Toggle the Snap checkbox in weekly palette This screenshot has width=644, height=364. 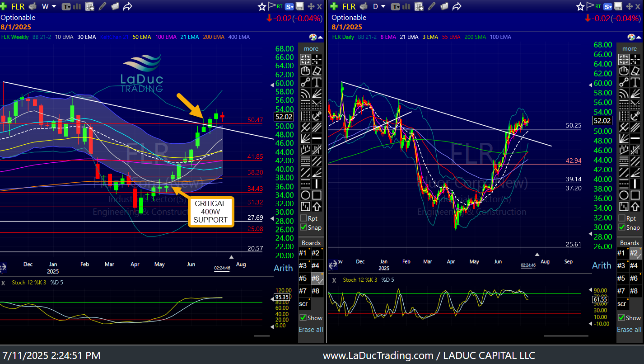click(x=304, y=227)
